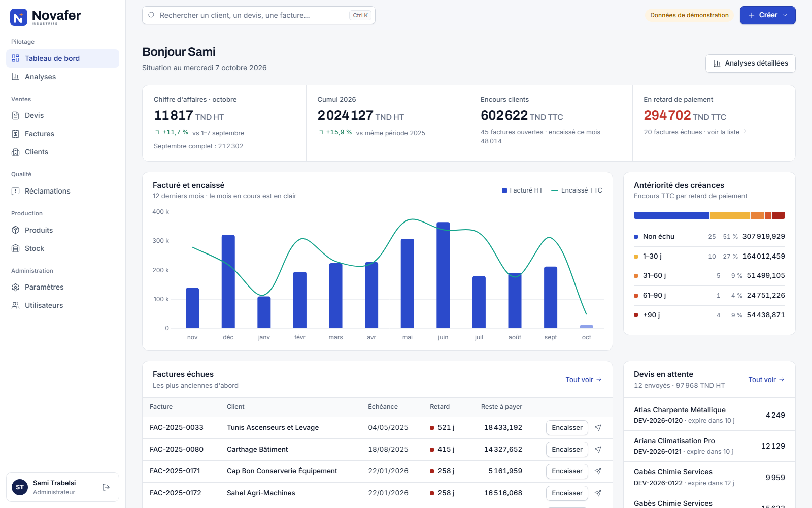Click the Sami Trabelsi user name
This screenshot has height=508, width=812.
click(x=54, y=483)
